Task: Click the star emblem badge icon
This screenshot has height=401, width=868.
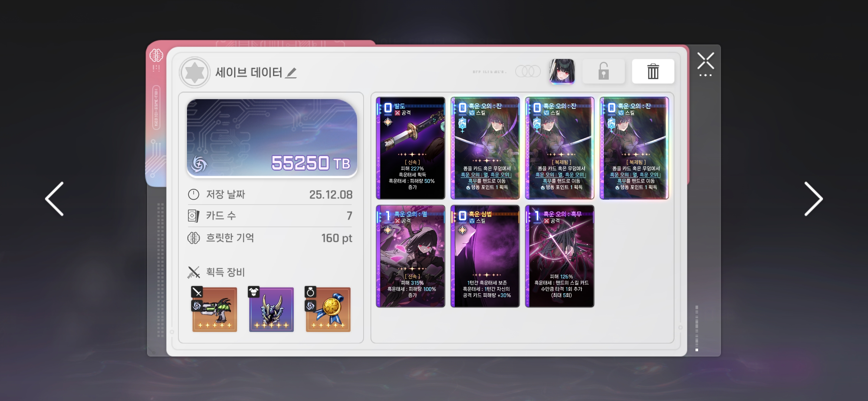Action: tap(195, 72)
